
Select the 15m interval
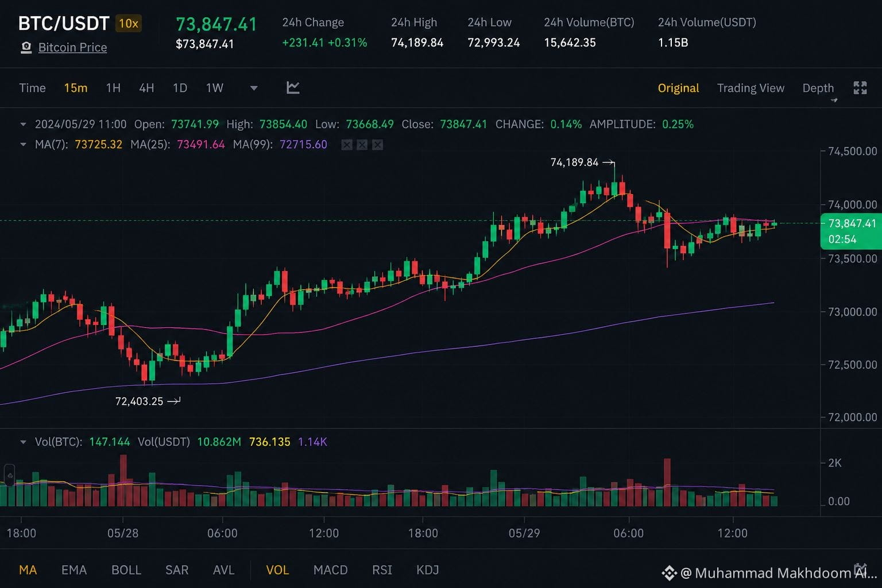click(76, 88)
